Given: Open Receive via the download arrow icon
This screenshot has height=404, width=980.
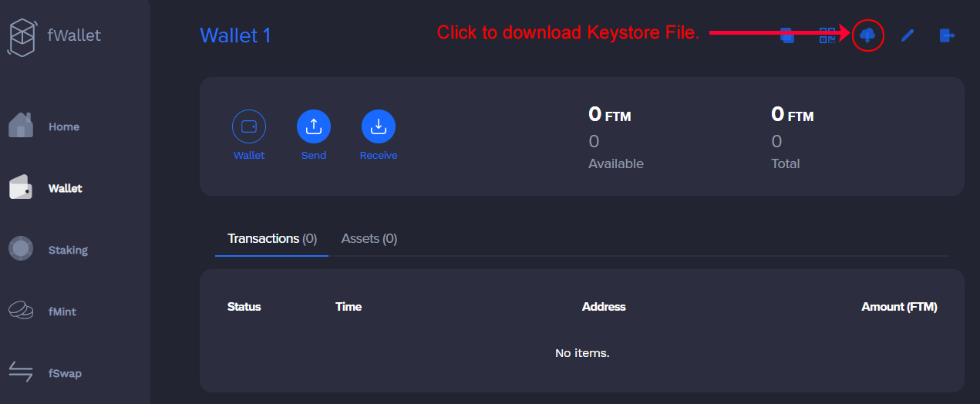Looking at the screenshot, I should click(379, 126).
